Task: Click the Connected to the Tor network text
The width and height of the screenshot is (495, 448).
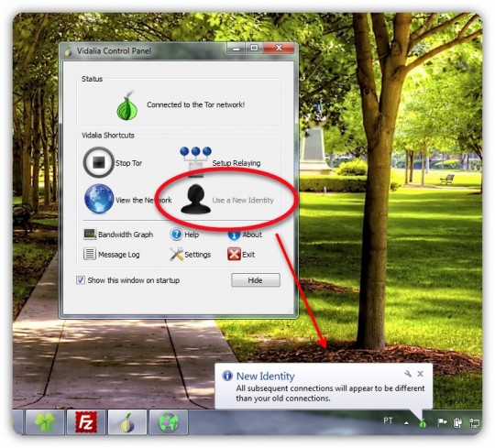Action: [x=196, y=104]
